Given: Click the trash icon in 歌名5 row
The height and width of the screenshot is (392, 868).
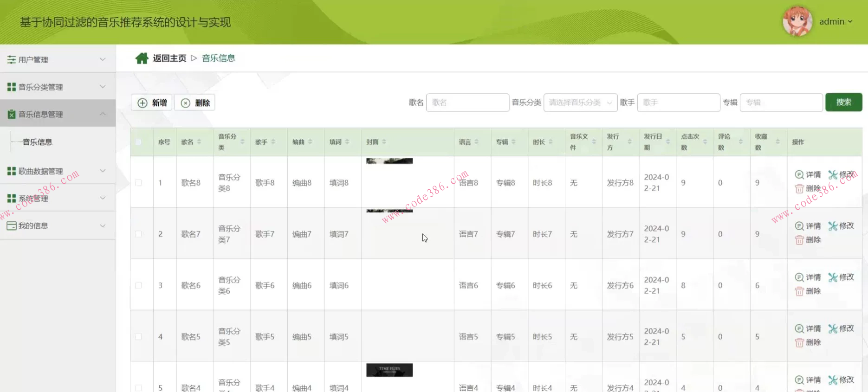Looking at the screenshot, I should [799, 342].
